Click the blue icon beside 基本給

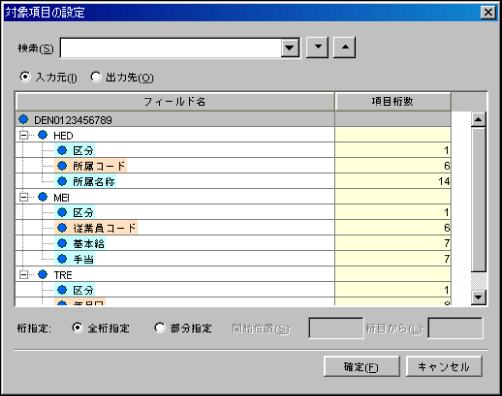pyautogui.click(x=62, y=243)
